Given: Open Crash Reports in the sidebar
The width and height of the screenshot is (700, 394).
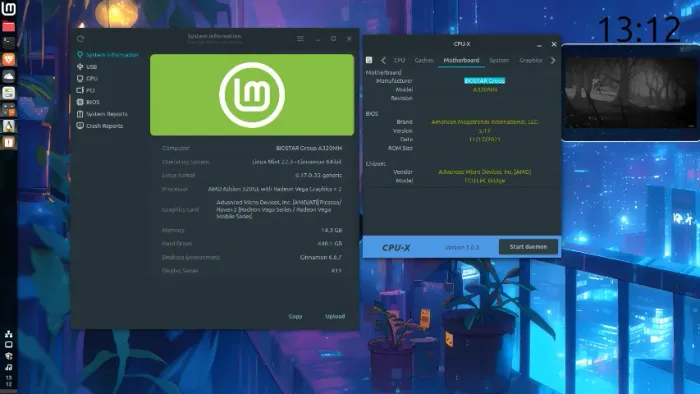Looking at the screenshot, I should [100, 126].
